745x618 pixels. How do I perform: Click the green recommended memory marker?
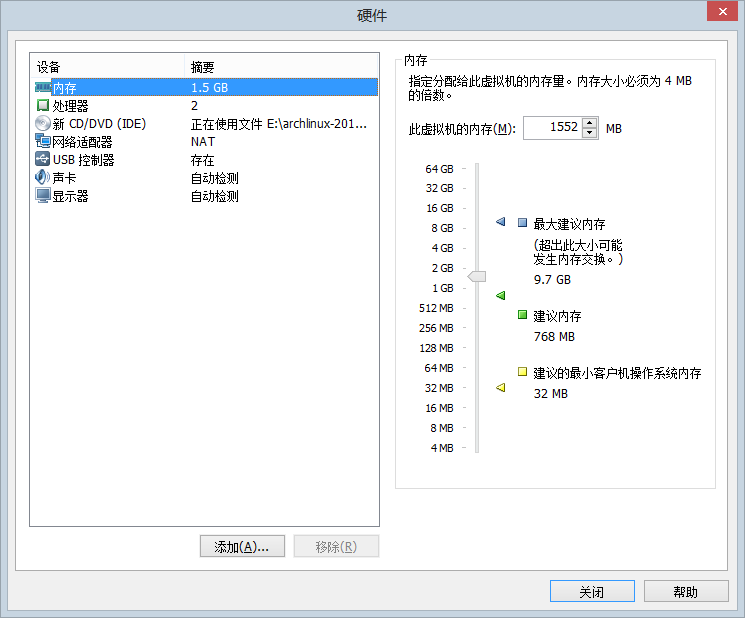click(500, 295)
